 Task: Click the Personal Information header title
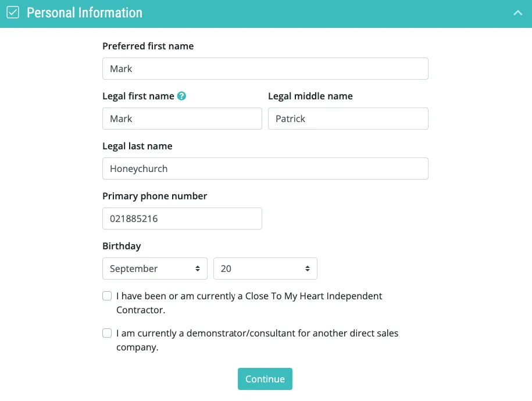84,13
